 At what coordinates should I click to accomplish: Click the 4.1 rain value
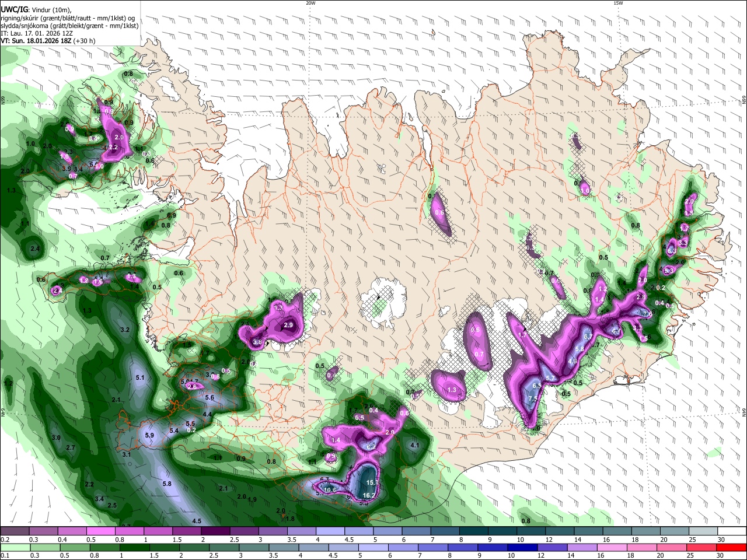click(415, 446)
